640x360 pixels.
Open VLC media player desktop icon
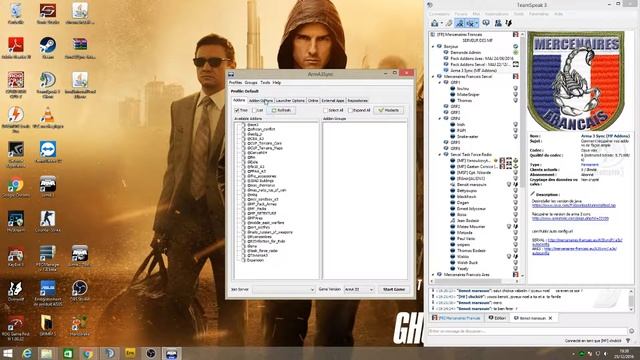click(48, 118)
